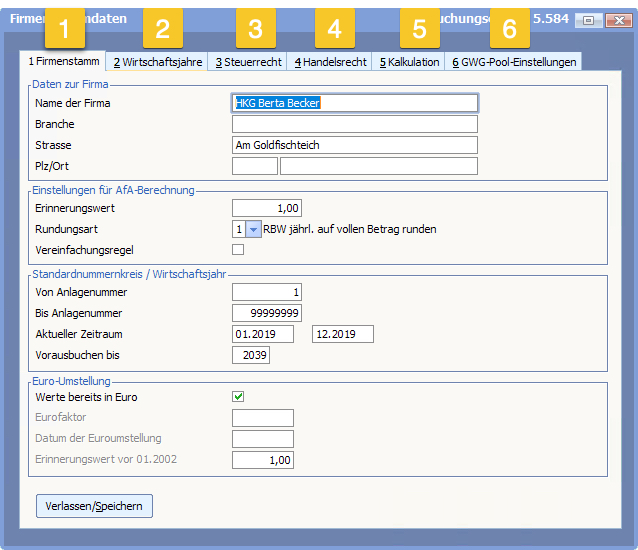Select the Handelsrecht tab
Image resolution: width=638 pixels, height=550 pixels.
(329, 62)
